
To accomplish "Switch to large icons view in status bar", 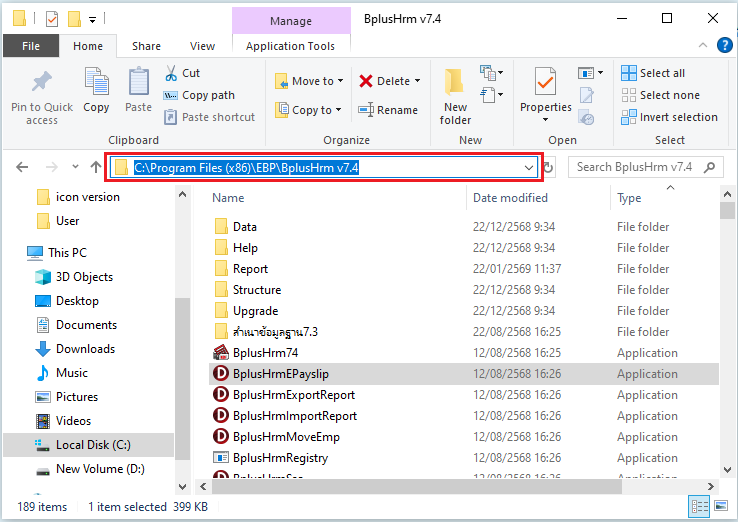I will (x=723, y=507).
